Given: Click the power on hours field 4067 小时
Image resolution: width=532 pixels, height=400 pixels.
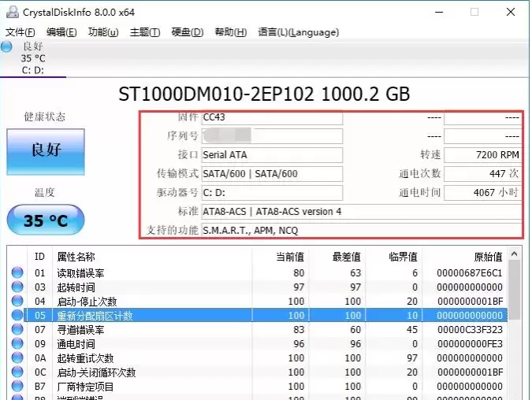Looking at the screenshot, I should click(x=483, y=193).
